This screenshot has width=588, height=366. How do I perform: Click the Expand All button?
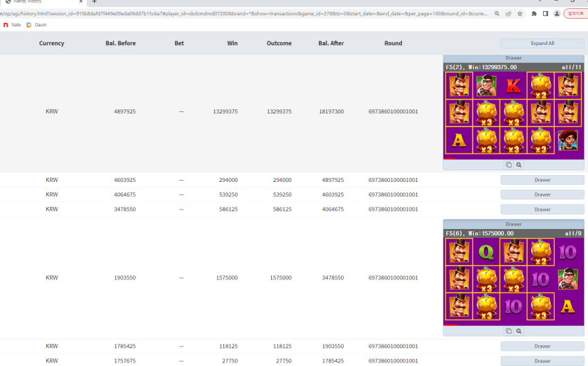pos(542,43)
